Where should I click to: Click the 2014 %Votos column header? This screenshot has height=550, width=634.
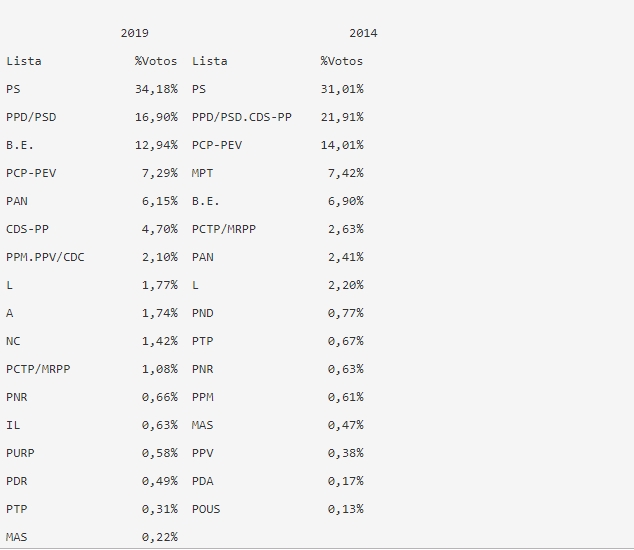click(342, 61)
